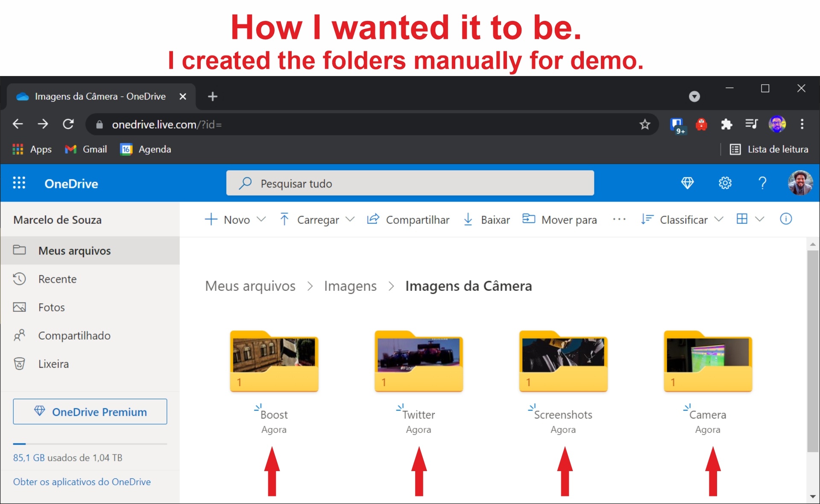Click the OneDrive Premium button
The width and height of the screenshot is (820, 504).
90,412
